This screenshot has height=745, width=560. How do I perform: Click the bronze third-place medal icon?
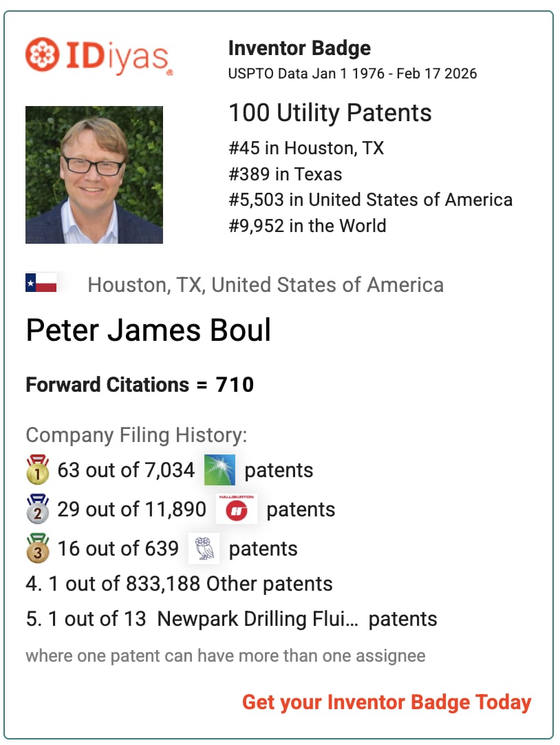coord(37,549)
